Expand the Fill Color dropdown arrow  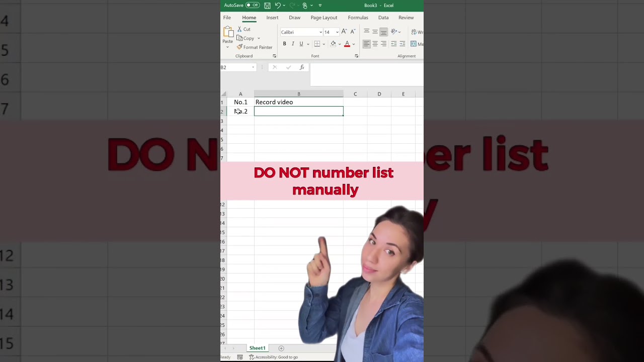coord(340,44)
